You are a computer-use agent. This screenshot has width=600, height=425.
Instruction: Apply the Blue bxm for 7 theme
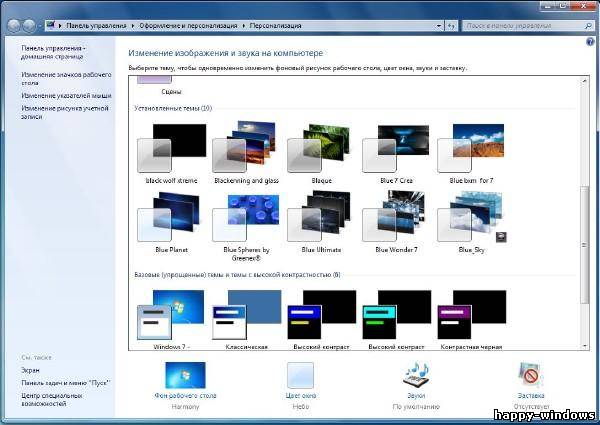[471, 154]
